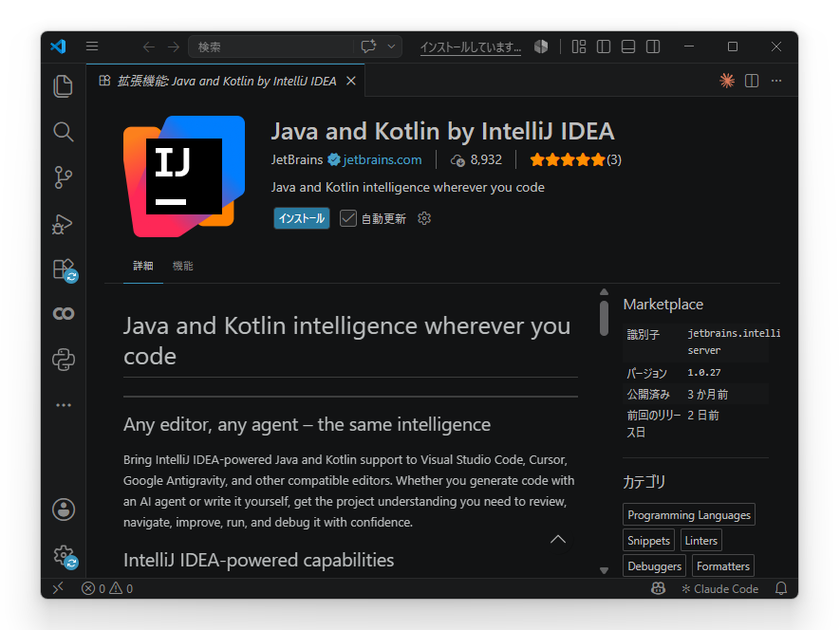The image size is (840, 630).
Task: Open the Accounts menu
Action: point(64,510)
